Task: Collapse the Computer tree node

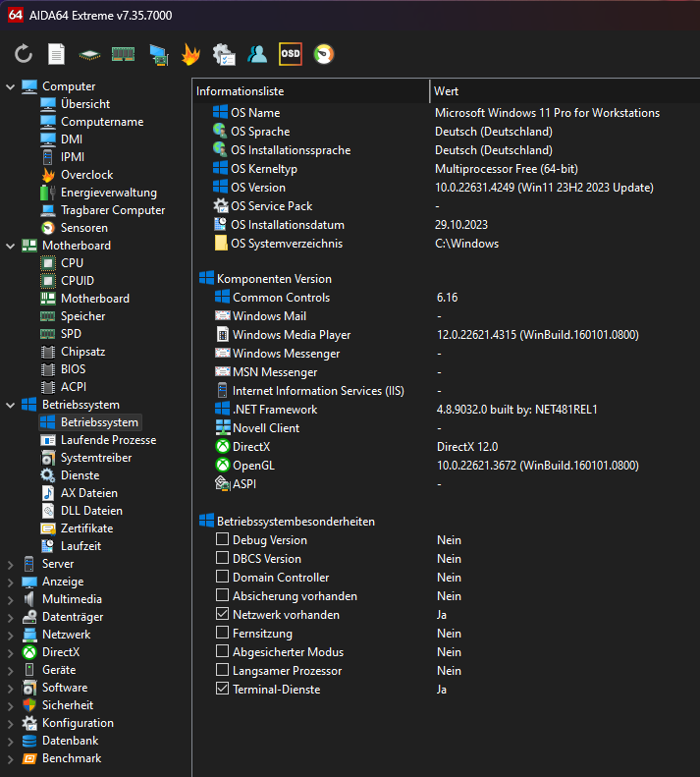Action: (x=10, y=86)
